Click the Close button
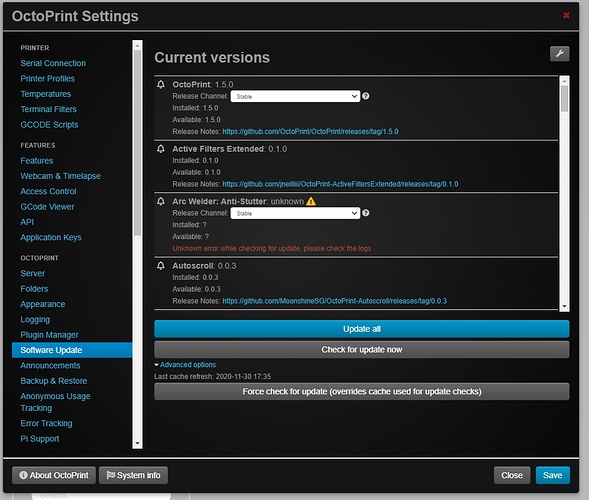This screenshot has height=500, width=589. click(512, 475)
